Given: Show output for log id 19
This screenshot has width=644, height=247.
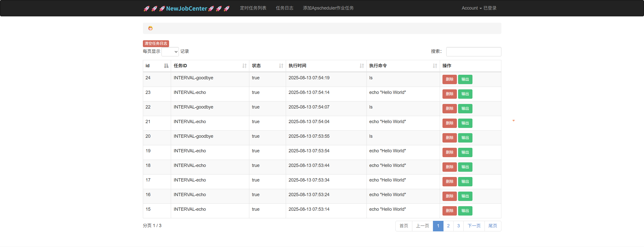Looking at the screenshot, I should tap(465, 152).
